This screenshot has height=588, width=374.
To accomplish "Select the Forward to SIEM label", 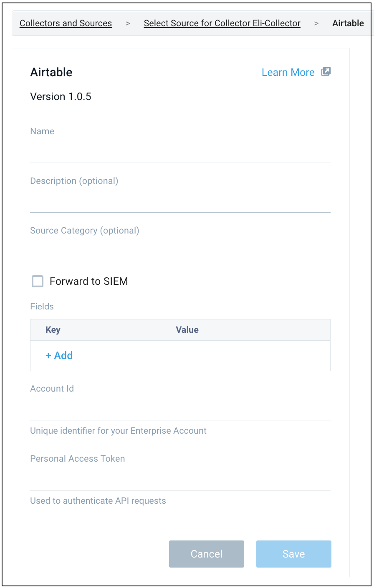I will click(88, 281).
